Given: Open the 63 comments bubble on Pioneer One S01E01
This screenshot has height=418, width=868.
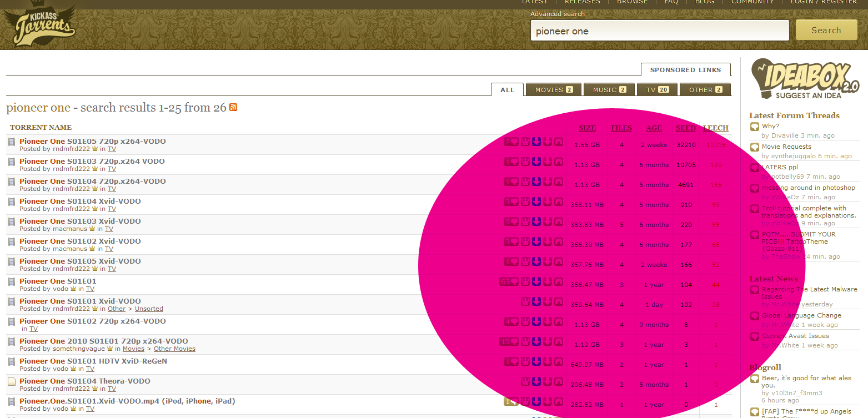Looking at the screenshot, I should (509, 281).
